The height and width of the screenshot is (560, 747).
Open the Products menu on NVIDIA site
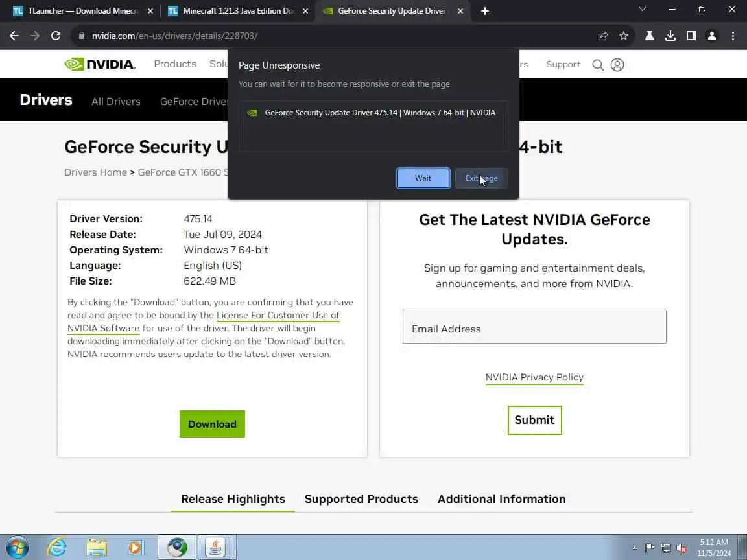pyautogui.click(x=175, y=64)
